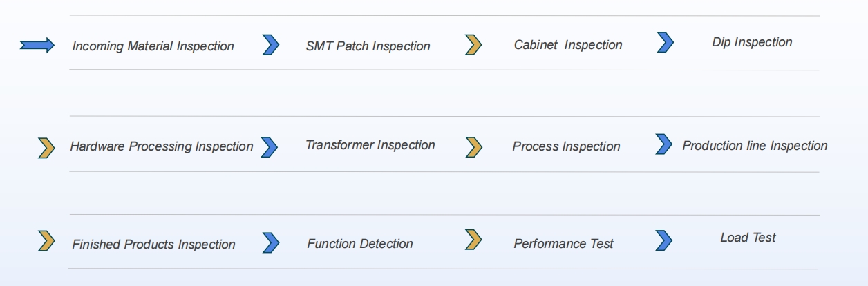Click the gold chevron before Performance Test
The width and height of the screenshot is (868, 286).
pos(473,240)
